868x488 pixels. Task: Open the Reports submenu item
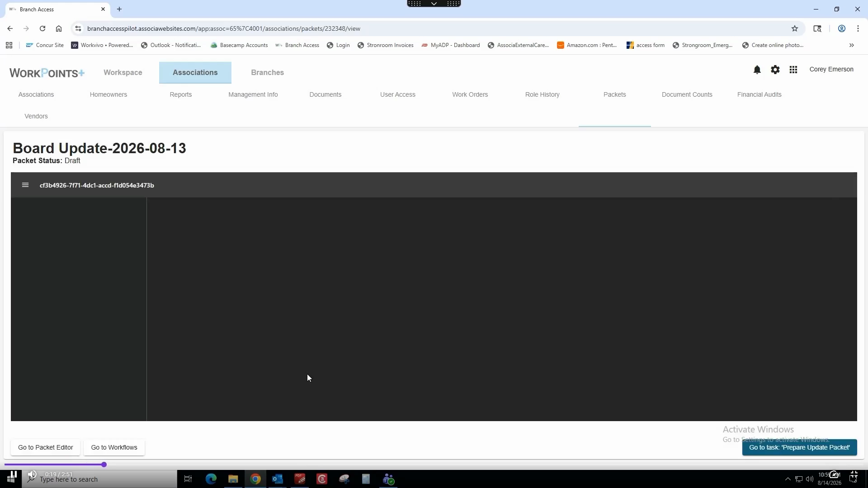point(181,94)
